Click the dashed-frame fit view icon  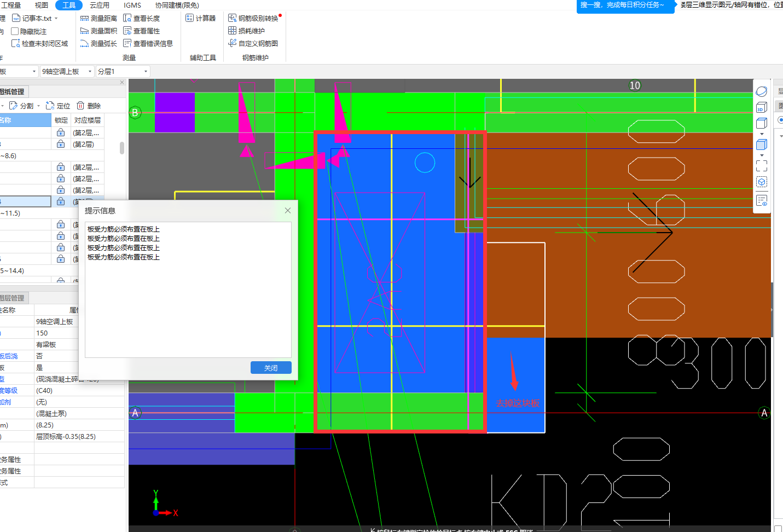point(762,166)
